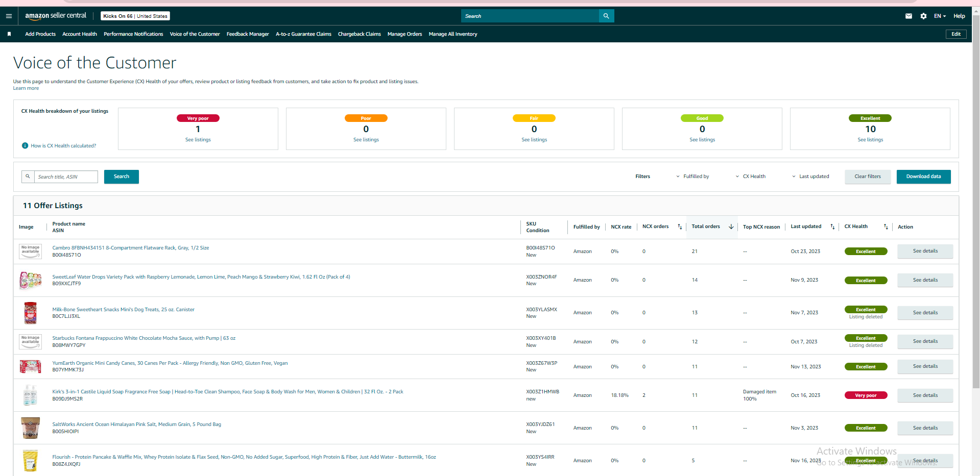Sort by CX Health arrows icon

point(886,227)
